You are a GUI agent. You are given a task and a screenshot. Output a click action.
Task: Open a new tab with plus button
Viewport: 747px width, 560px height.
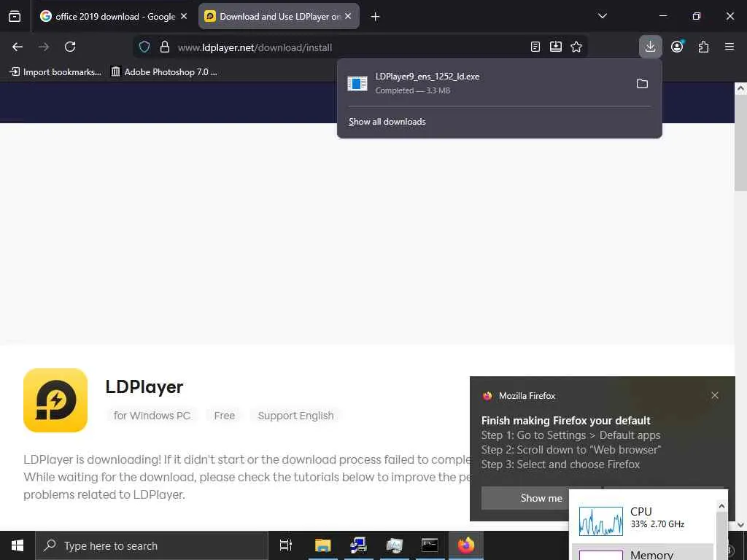pyautogui.click(x=376, y=17)
